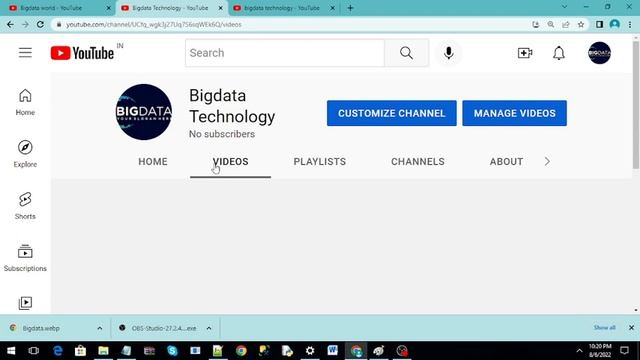Click MANAGE VIDEOS button
Image resolution: width=640 pixels, height=360 pixels.
(x=514, y=113)
